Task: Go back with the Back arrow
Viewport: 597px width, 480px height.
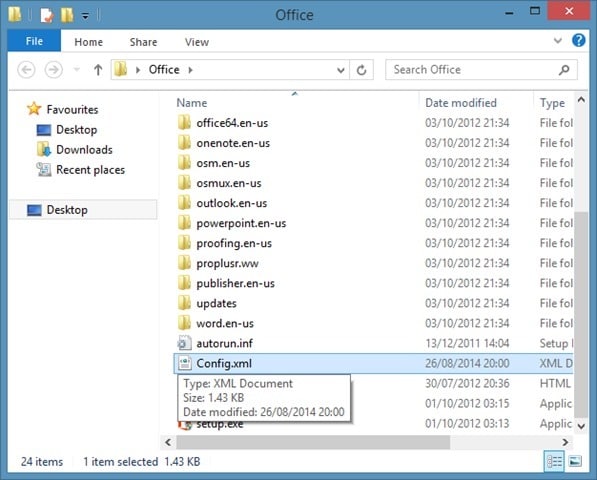Action: point(27,70)
